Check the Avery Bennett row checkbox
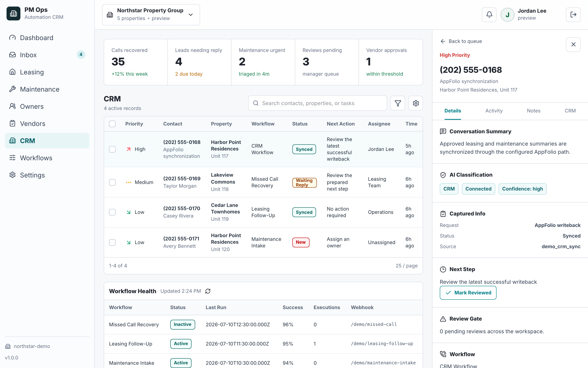The image size is (588, 368). coord(112,242)
